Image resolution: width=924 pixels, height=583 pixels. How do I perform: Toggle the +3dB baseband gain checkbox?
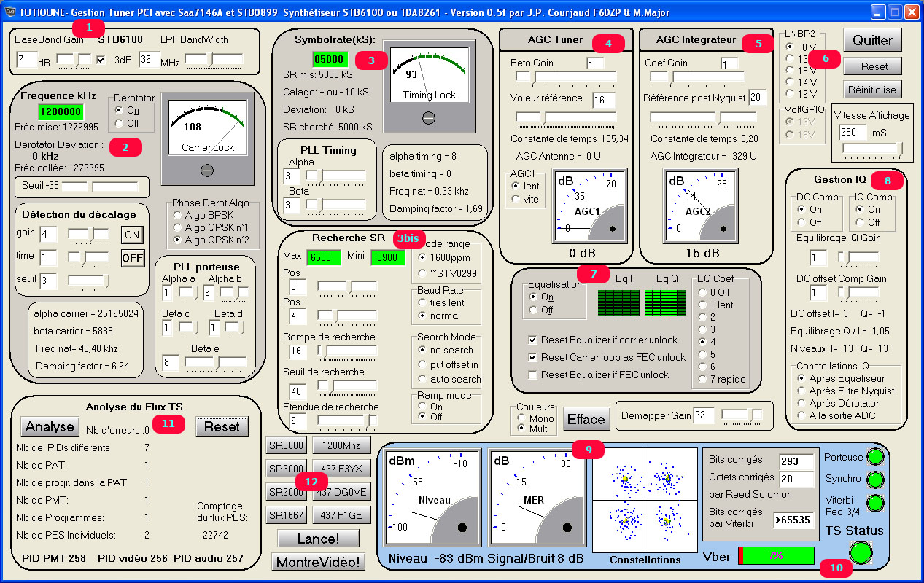(x=102, y=60)
